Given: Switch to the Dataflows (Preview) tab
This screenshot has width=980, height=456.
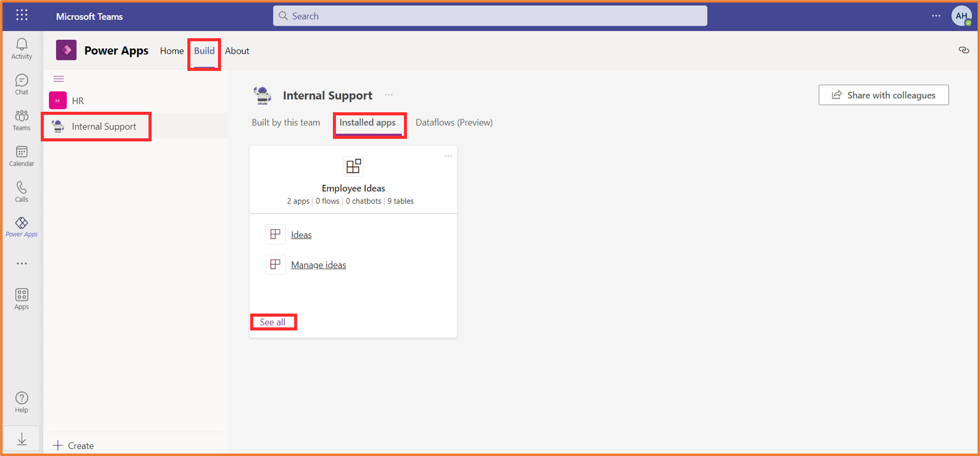Looking at the screenshot, I should pyautogui.click(x=453, y=122).
